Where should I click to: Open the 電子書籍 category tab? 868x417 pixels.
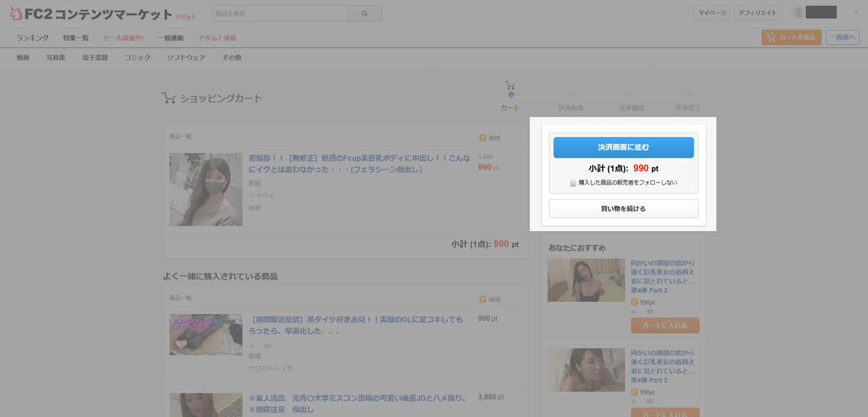95,57
